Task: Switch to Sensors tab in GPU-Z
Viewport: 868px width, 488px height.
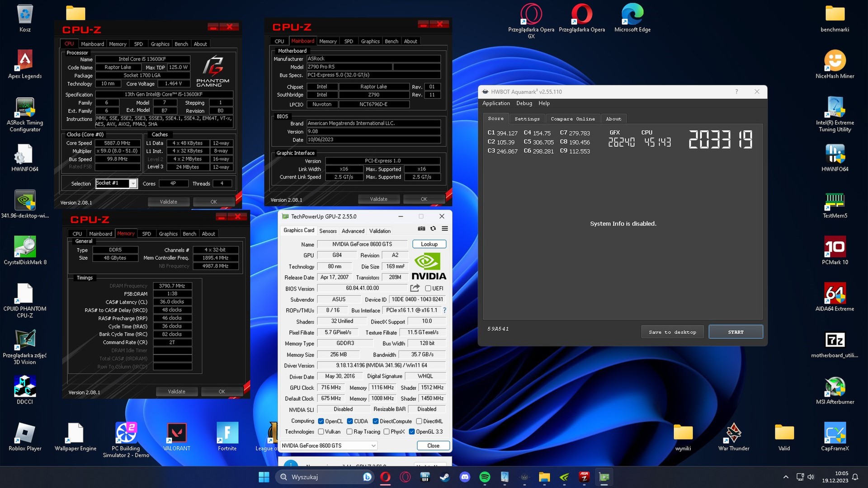Action: pos(328,231)
